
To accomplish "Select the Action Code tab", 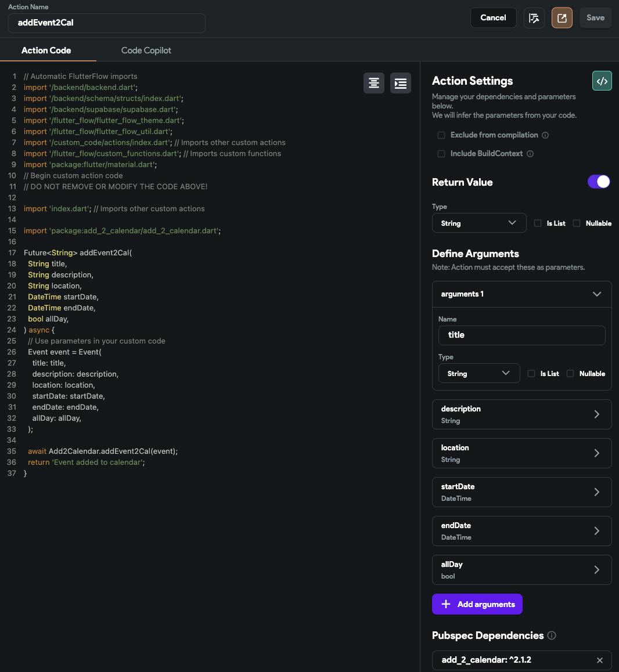I will coord(46,50).
